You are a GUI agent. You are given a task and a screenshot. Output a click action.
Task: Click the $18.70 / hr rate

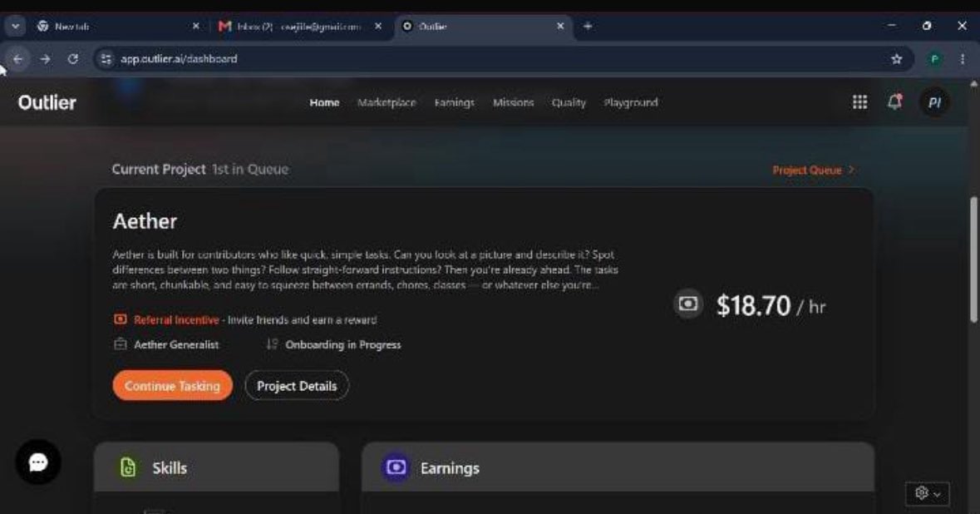(771, 306)
